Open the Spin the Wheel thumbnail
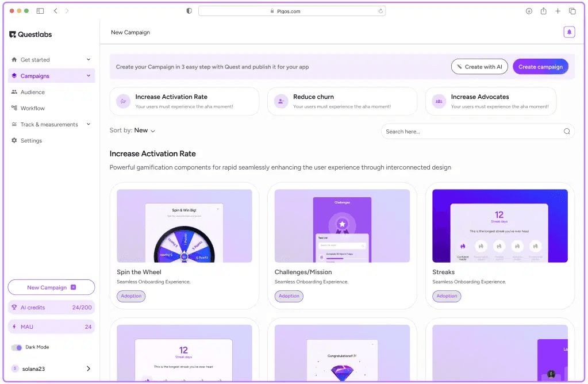588x384 pixels. [x=185, y=226]
